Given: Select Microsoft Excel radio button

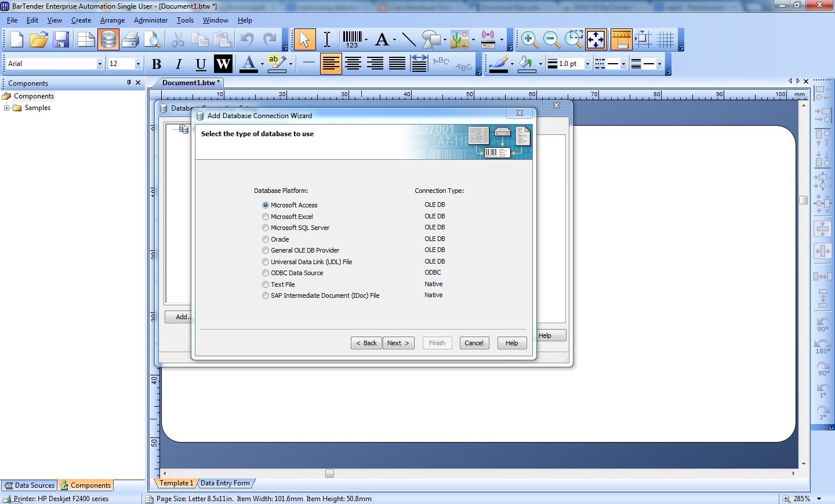Looking at the screenshot, I should (x=266, y=217).
